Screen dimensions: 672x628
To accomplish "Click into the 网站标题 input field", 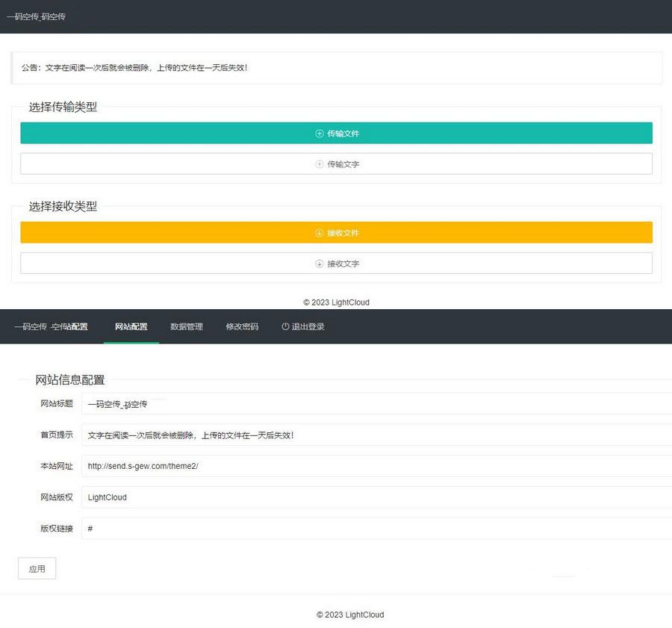I will click(x=299, y=404).
